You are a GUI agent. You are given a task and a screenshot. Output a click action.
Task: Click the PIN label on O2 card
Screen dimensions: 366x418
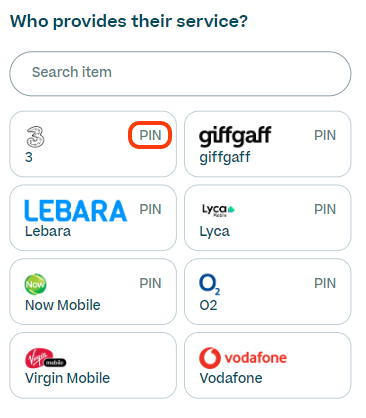[x=325, y=283]
